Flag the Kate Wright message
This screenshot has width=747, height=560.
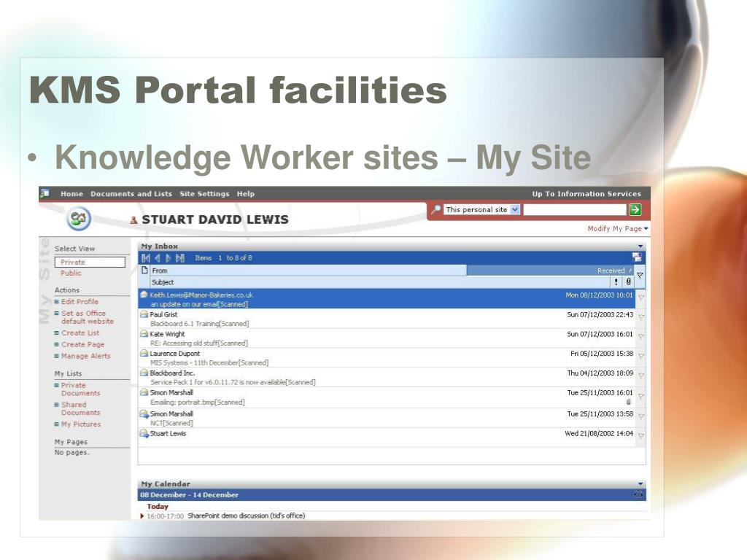(x=641, y=336)
